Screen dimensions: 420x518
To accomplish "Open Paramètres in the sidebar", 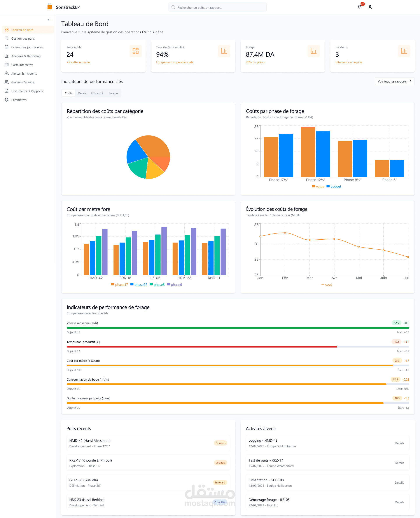I will pos(19,100).
